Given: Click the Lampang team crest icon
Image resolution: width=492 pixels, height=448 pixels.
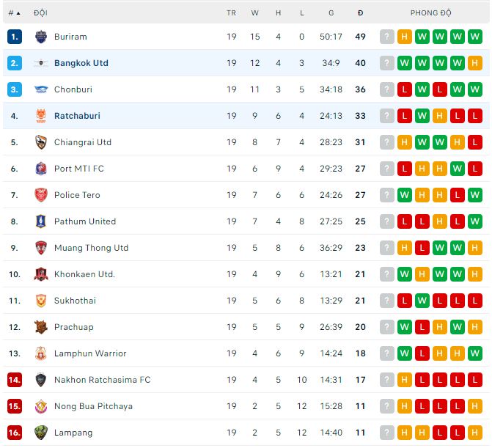Looking at the screenshot, I should tap(40, 433).
